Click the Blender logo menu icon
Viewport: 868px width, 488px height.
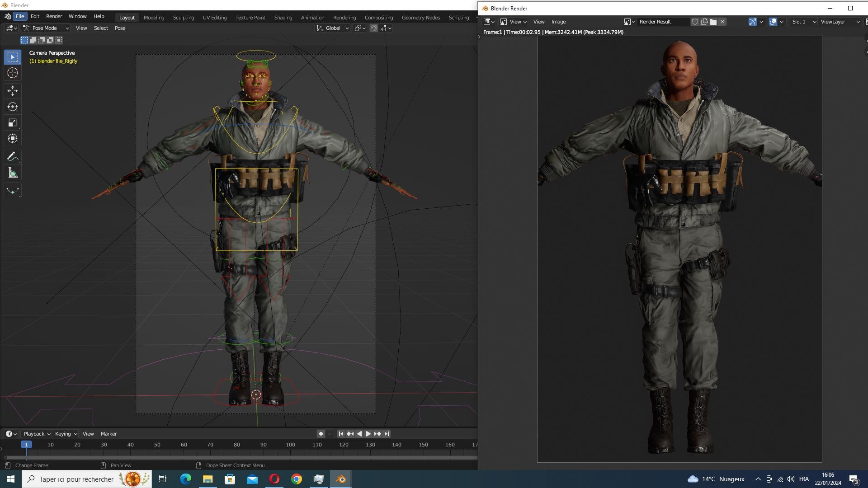pyautogui.click(x=8, y=16)
